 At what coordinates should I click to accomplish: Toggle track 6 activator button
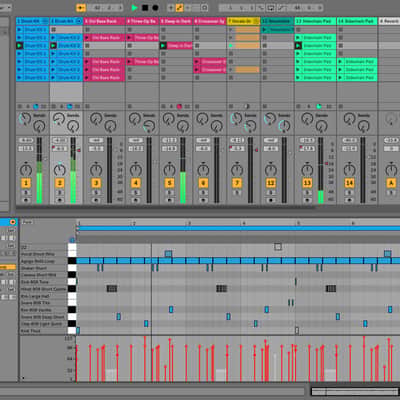[x=203, y=183]
